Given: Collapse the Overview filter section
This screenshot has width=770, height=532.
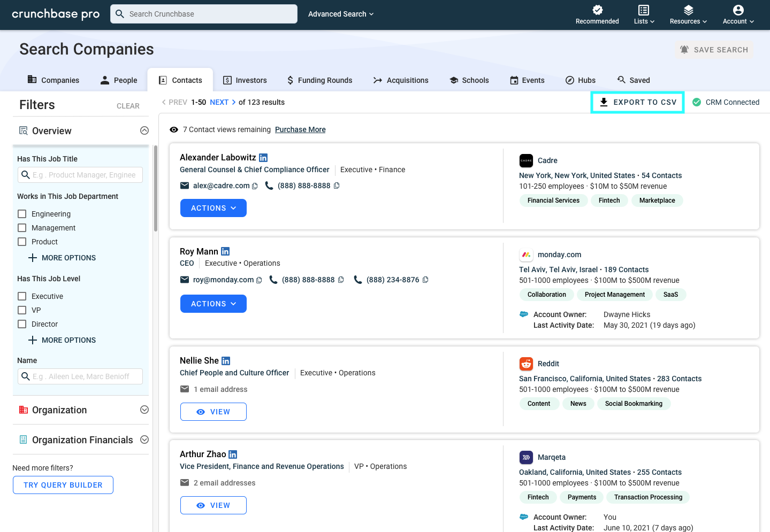Looking at the screenshot, I should click(144, 130).
